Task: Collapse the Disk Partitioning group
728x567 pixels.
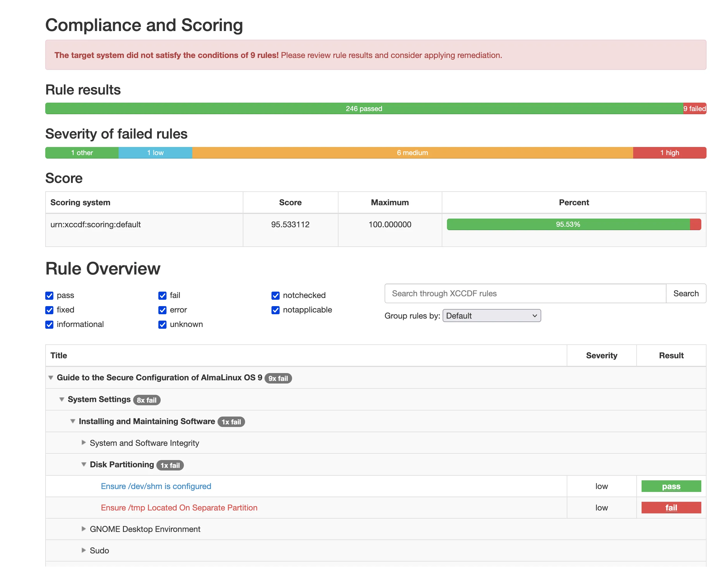Action: click(84, 464)
